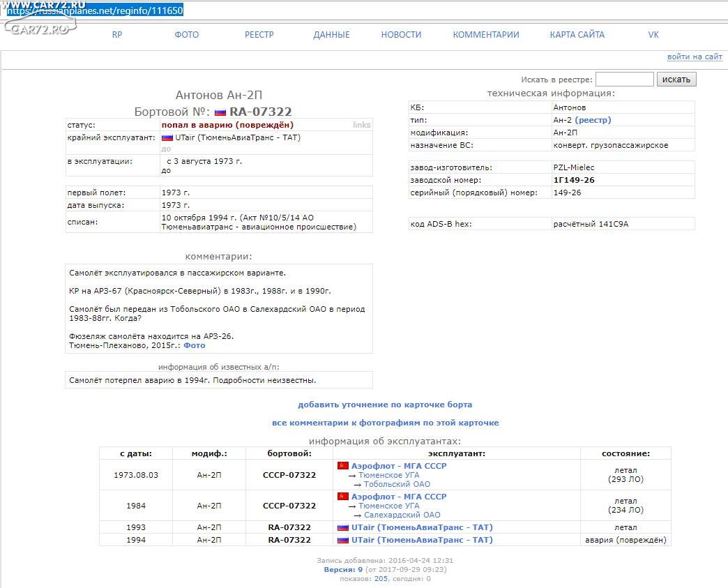
Task: Open the VK menu link
Action: coord(653,35)
